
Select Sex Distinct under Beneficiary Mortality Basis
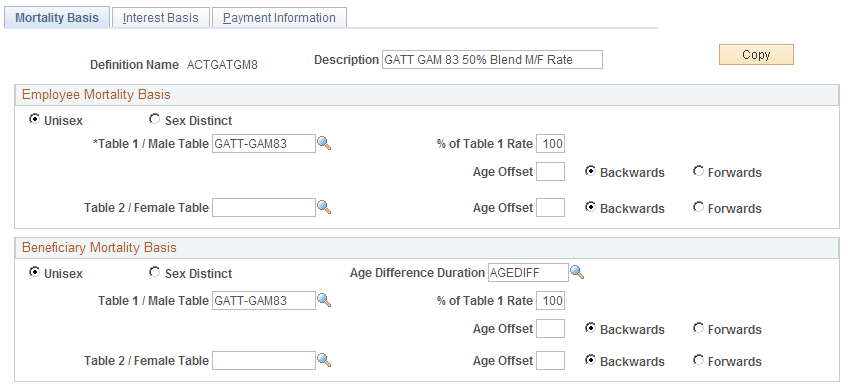coord(154,272)
